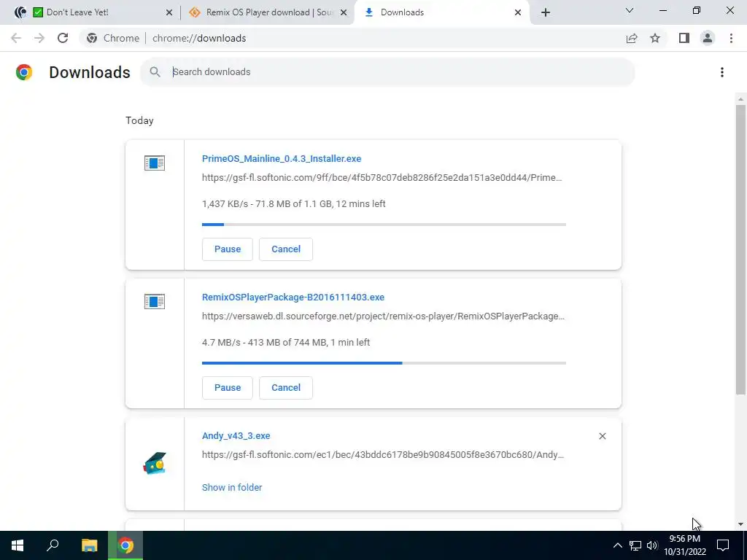
Task: Click the PrimeOS softonic source URL
Action: point(382,178)
